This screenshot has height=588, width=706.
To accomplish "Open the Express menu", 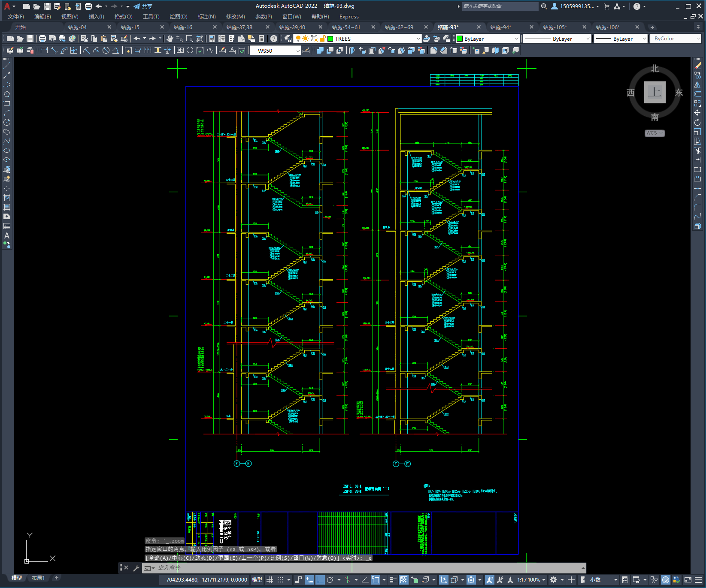I will tap(349, 17).
